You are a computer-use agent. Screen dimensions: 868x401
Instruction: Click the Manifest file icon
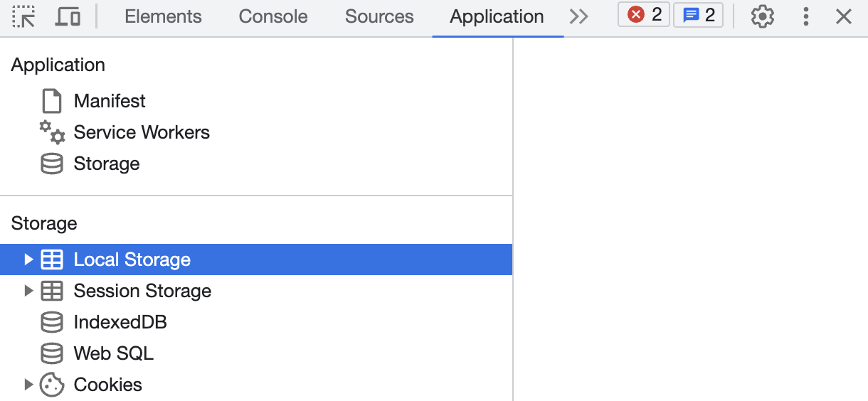(x=52, y=101)
